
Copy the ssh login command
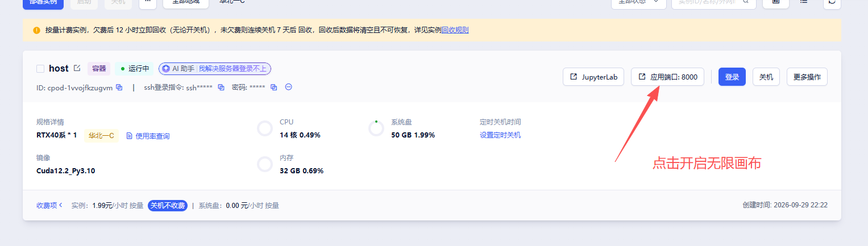point(221,87)
